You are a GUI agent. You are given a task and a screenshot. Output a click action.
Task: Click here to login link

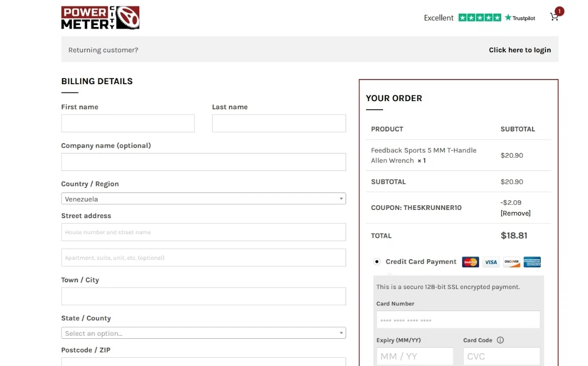(x=520, y=50)
